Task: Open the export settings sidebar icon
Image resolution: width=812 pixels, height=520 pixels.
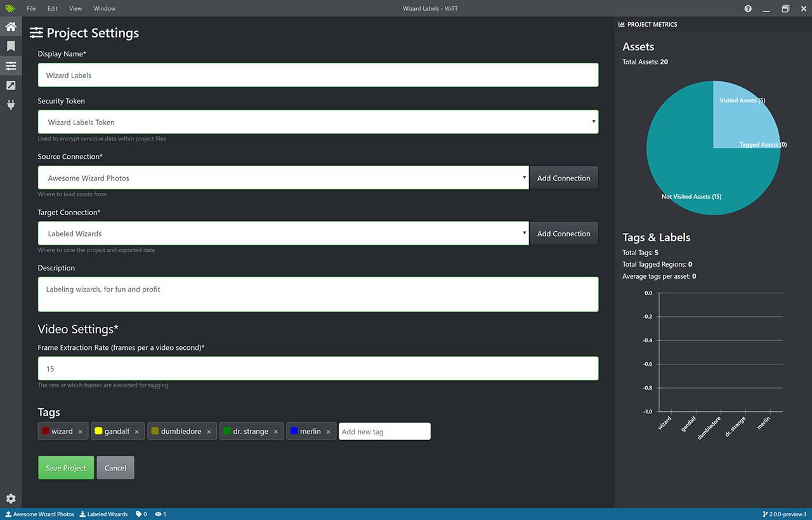Action: pyautogui.click(x=11, y=86)
